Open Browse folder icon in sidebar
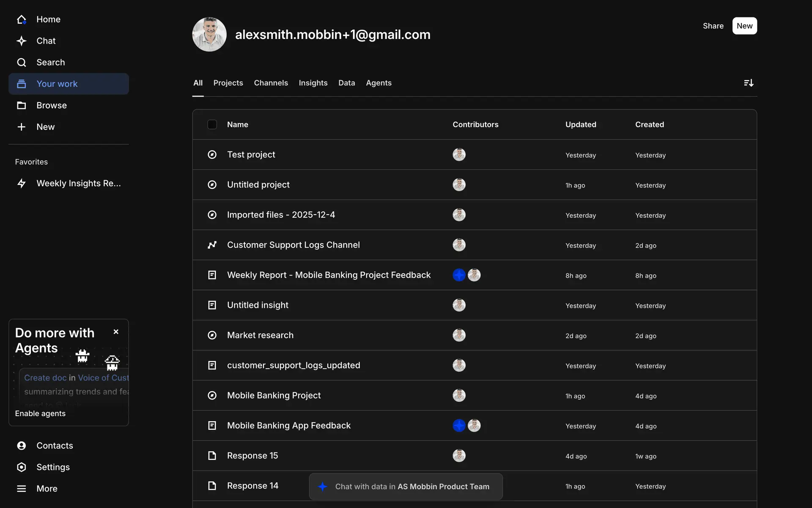The width and height of the screenshot is (812, 508). 22,105
